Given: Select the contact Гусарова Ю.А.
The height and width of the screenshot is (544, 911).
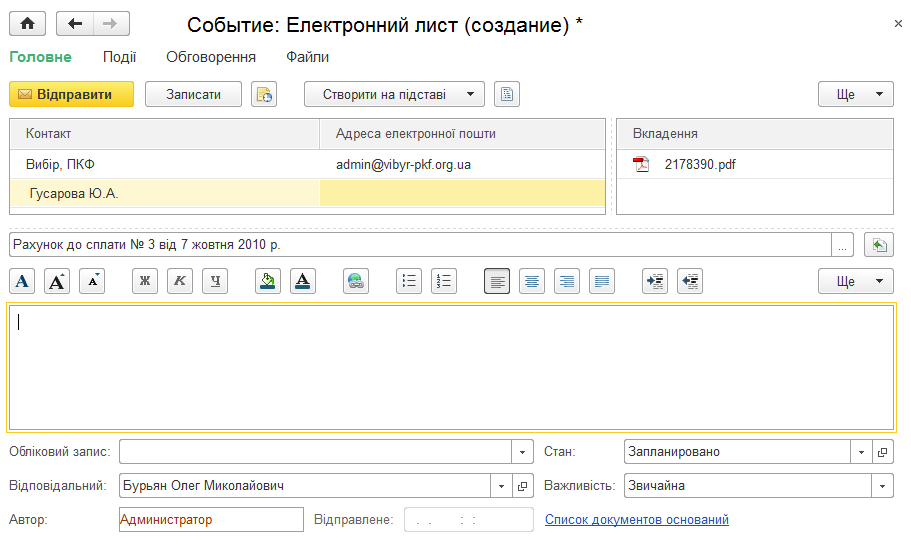Looking at the screenshot, I should click(x=164, y=194).
